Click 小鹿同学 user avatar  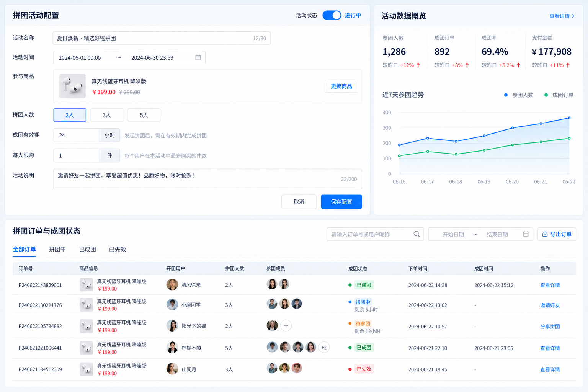click(172, 305)
